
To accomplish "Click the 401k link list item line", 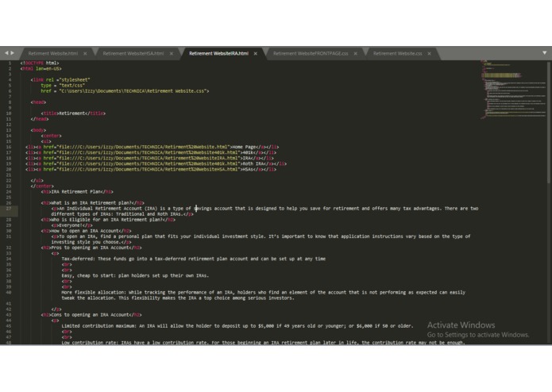I will click(151, 152).
